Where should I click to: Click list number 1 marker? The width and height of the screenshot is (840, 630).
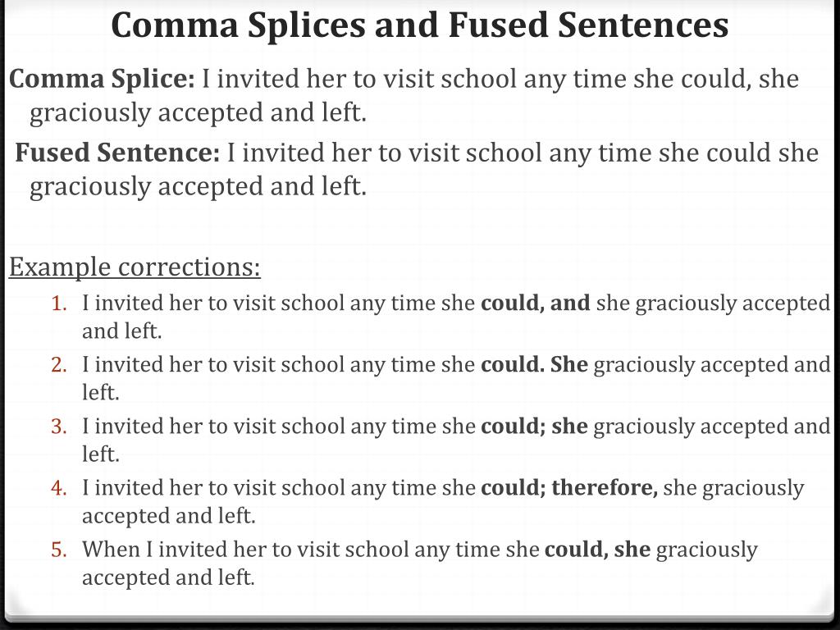coord(59,304)
